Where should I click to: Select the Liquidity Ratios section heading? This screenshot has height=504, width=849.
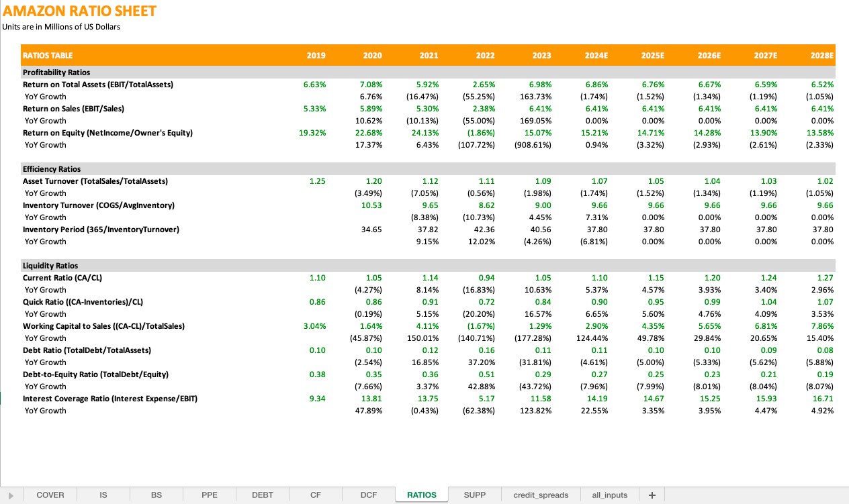point(50,266)
